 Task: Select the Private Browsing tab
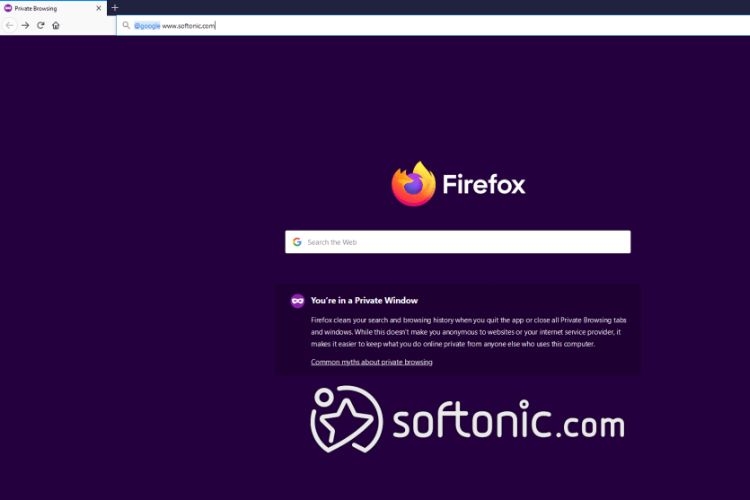[53, 8]
